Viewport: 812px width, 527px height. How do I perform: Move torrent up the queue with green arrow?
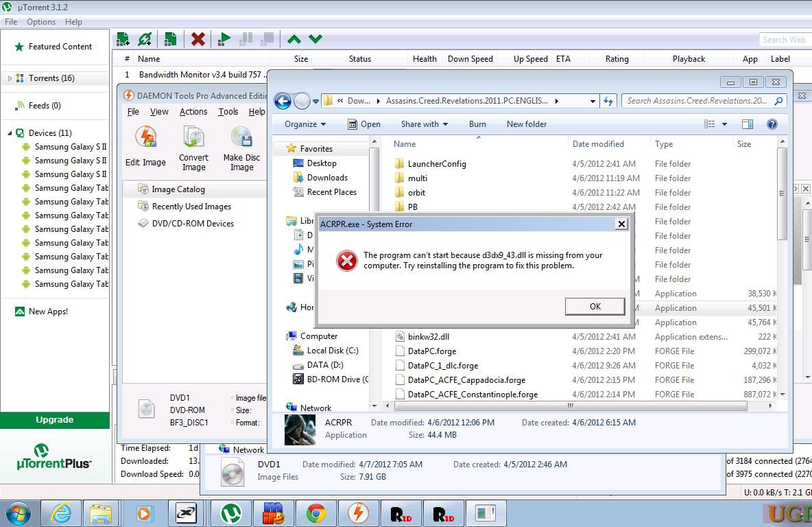[x=294, y=39]
